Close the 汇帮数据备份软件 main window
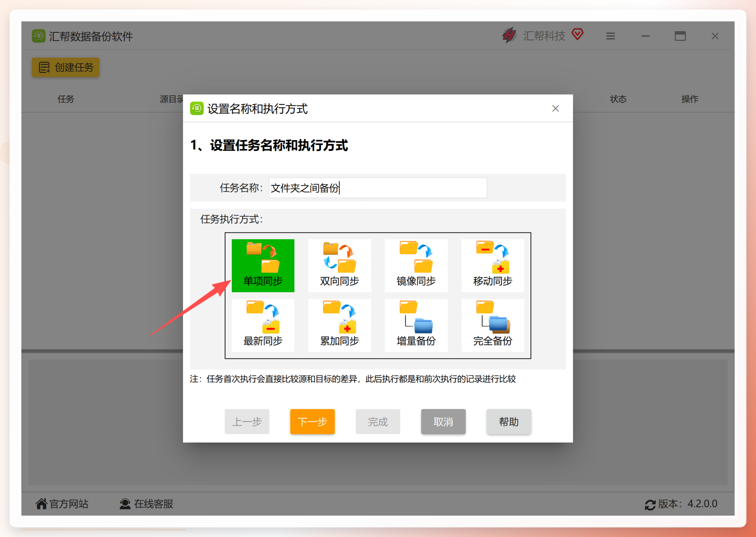Viewport: 756px width, 537px height. click(x=715, y=36)
